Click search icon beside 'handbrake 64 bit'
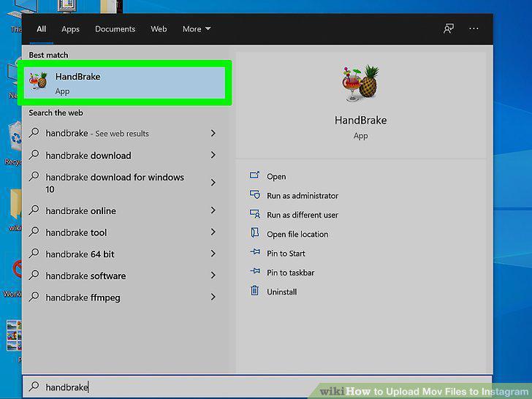 [34, 253]
